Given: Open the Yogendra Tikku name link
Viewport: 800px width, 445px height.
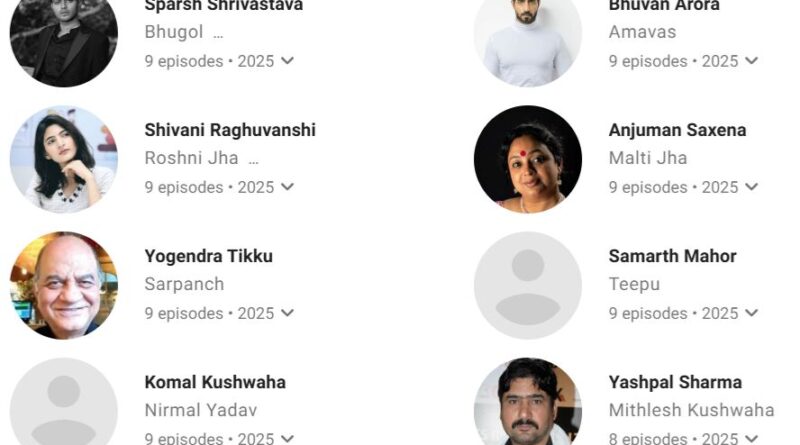Looking at the screenshot, I should coord(209,256).
